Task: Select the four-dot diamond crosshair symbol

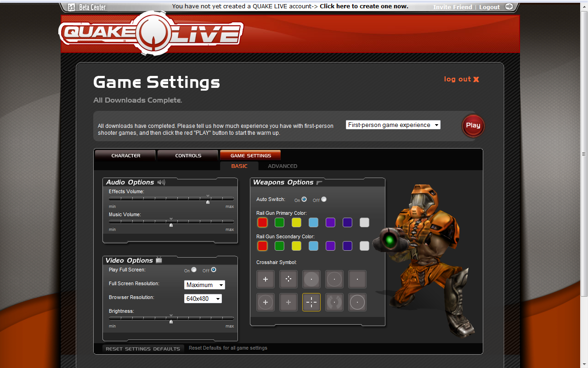Action: click(288, 279)
